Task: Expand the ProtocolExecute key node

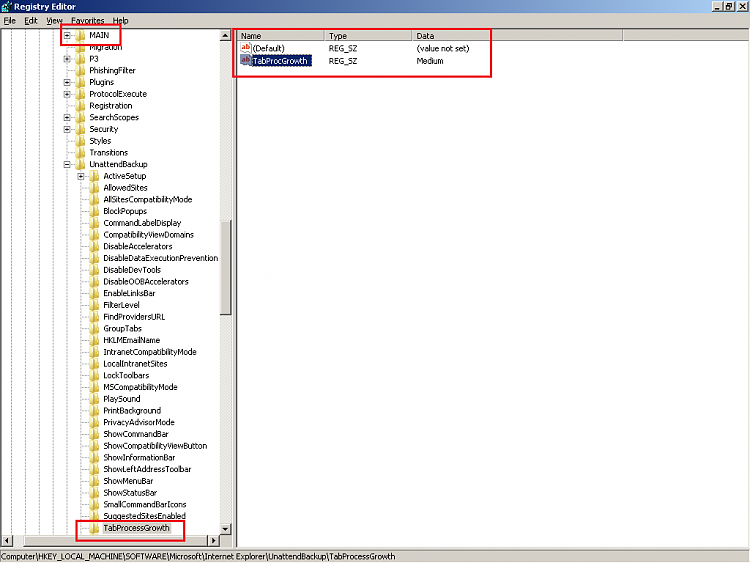Action: (x=67, y=94)
